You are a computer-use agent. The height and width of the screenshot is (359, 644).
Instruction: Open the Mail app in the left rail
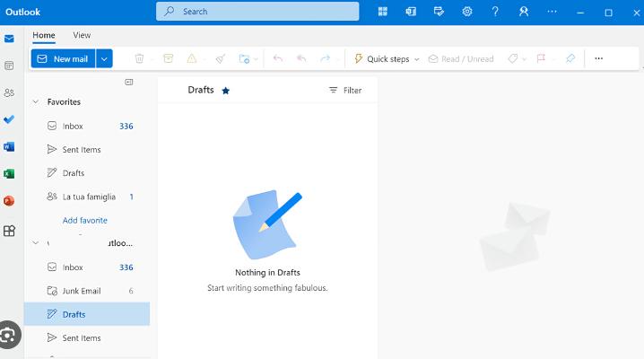pos(9,39)
